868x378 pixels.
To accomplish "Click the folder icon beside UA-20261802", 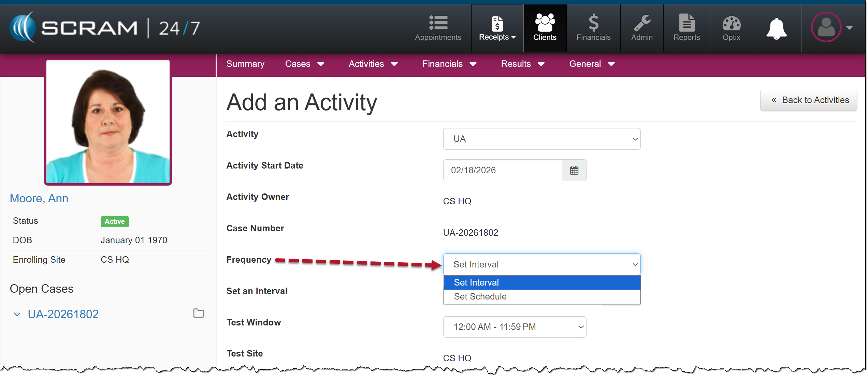I will coord(199,313).
